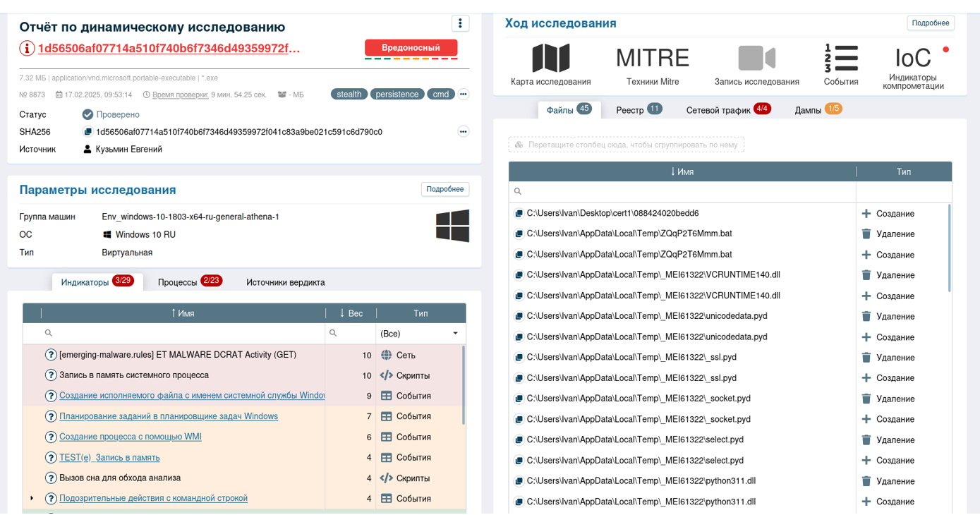Click the red Вредоносный verdict badge

pyautogui.click(x=411, y=48)
